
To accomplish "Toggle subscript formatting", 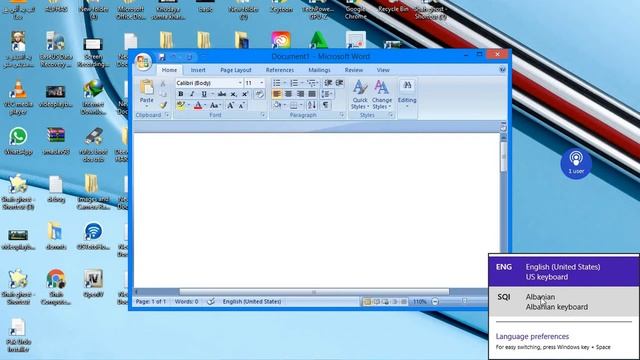I will [x=233, y=94].
